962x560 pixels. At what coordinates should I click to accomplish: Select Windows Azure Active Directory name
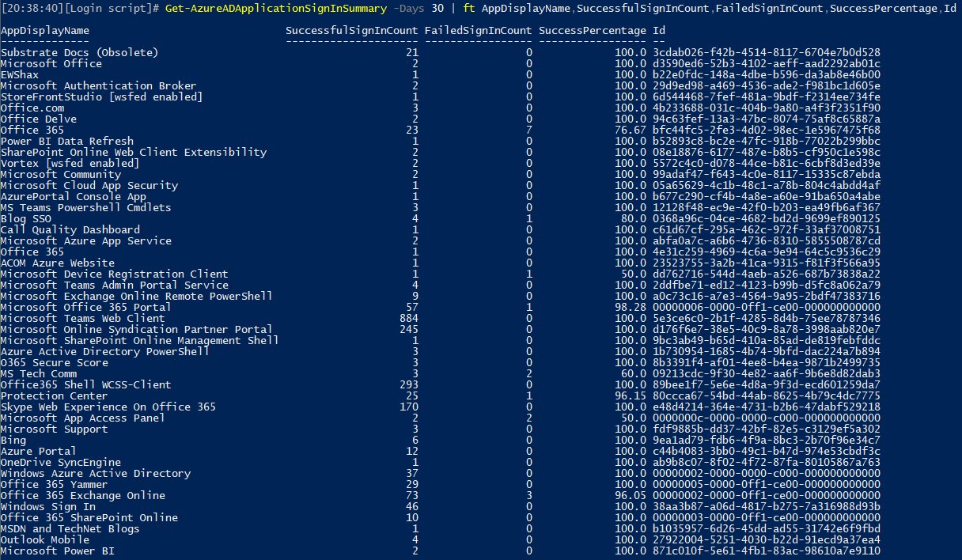coord(96,473)
